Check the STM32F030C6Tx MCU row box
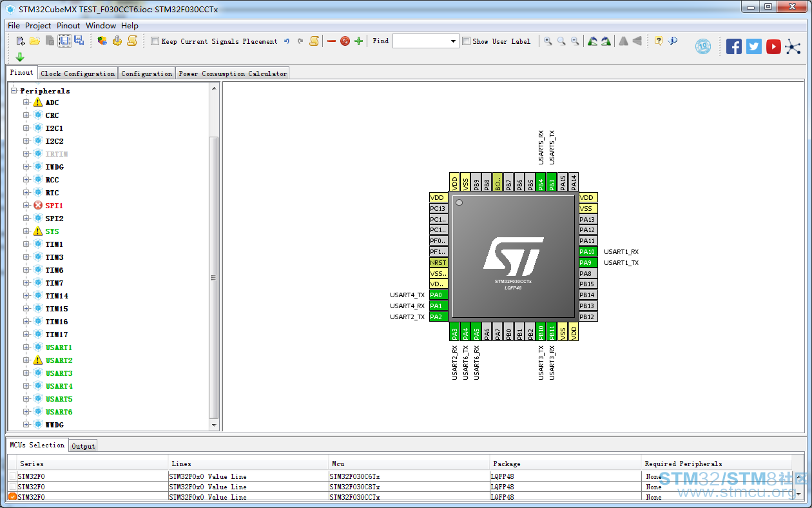Screen dimensions: 812x508 point(13,476)
